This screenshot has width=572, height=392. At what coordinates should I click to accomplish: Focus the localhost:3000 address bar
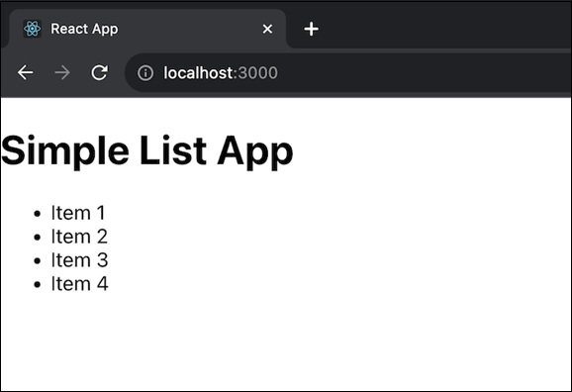pos(348,72)
